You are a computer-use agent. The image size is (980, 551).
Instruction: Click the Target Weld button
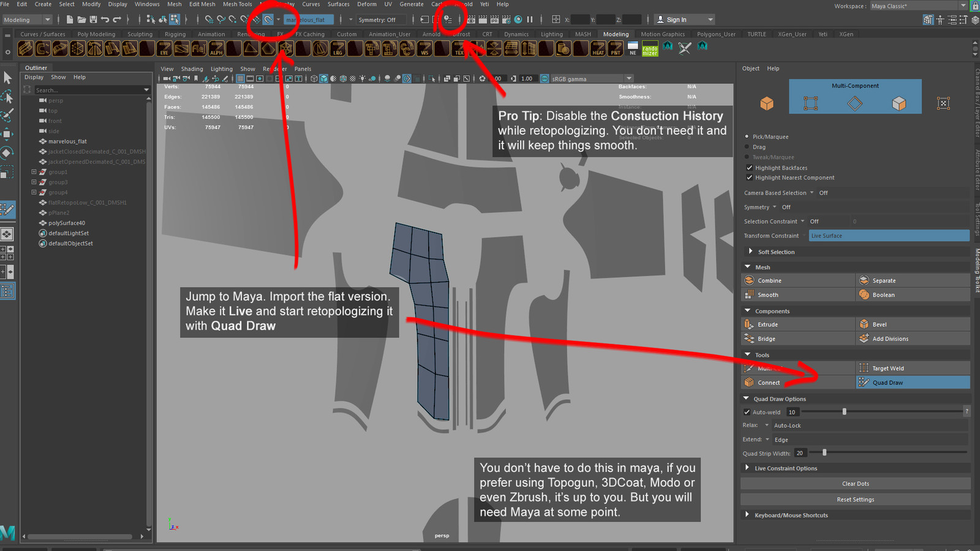913,368
